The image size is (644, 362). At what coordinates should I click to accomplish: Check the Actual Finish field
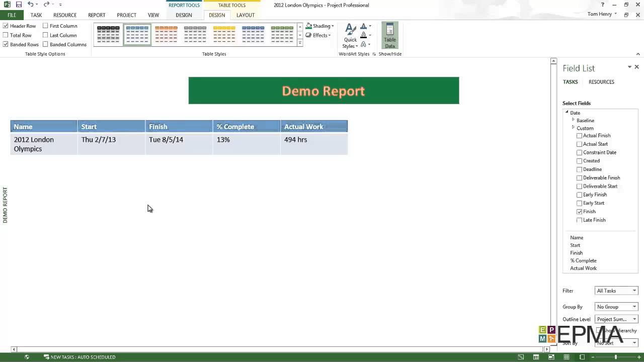coord(580,136)
